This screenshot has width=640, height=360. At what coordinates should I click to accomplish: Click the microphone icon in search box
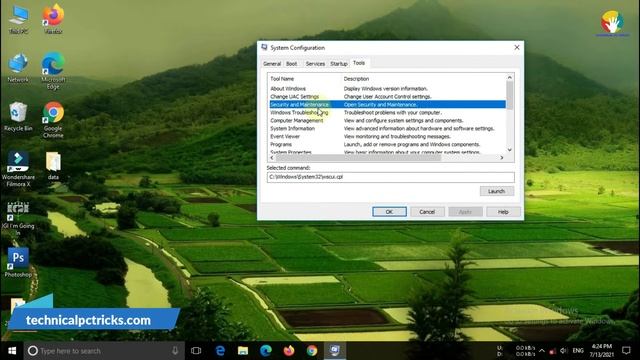click(x=175, y=351)
